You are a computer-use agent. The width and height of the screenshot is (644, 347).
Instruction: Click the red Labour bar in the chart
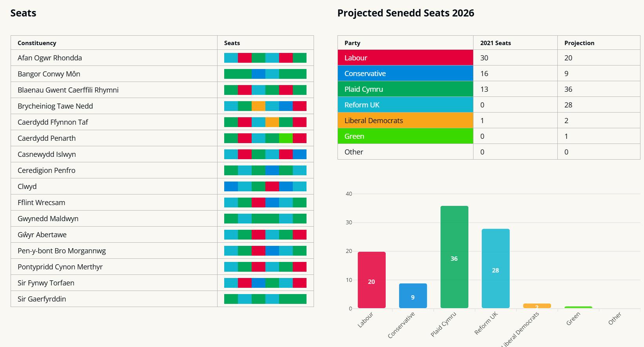[372, 280]
